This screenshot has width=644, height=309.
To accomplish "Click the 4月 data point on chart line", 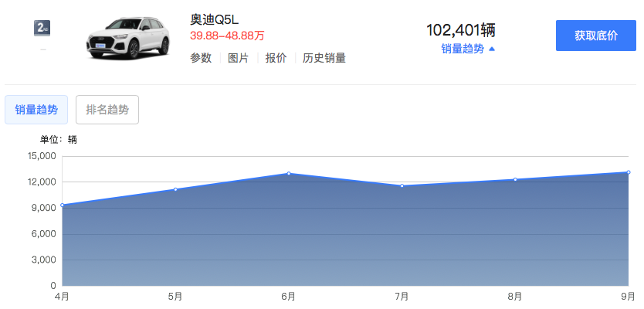I will coord(62,205).
